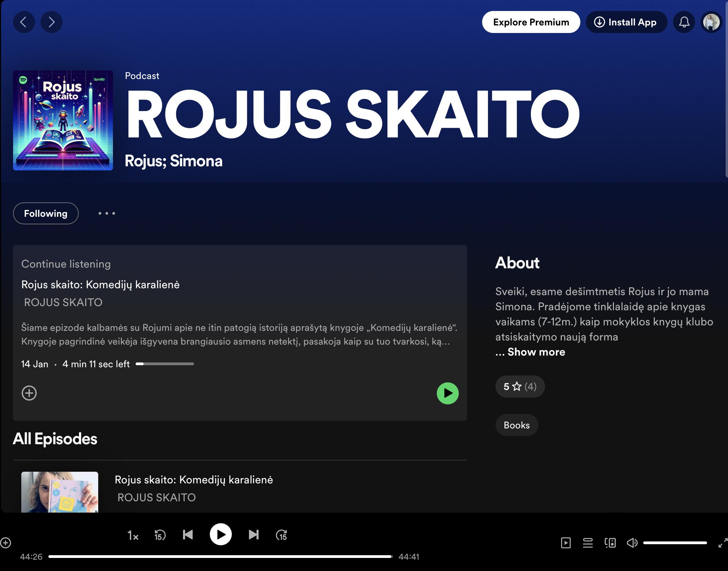Click the Explore Premium button

click(531, 22)
